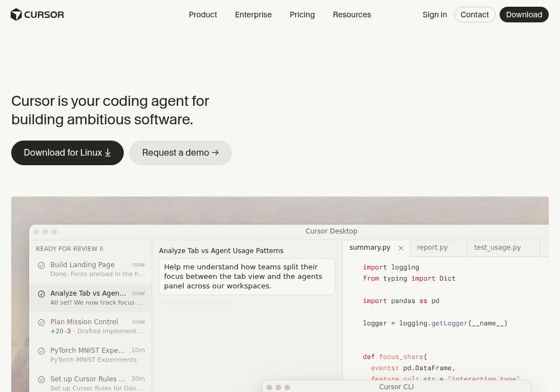Click the Sign in link
The image size is (560, 392).
click(435, 15)
